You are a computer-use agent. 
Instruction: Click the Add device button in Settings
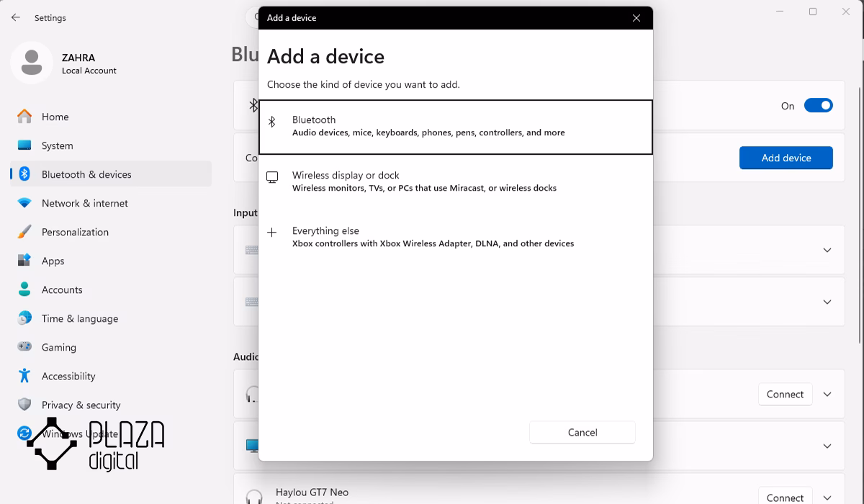click(x=786, y=158)
